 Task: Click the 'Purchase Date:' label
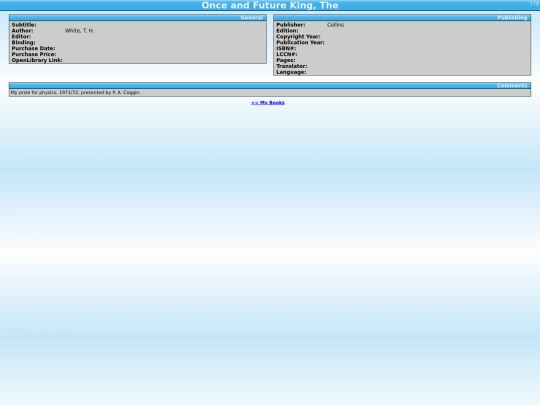pyautogui.click(x=33, y=48)
